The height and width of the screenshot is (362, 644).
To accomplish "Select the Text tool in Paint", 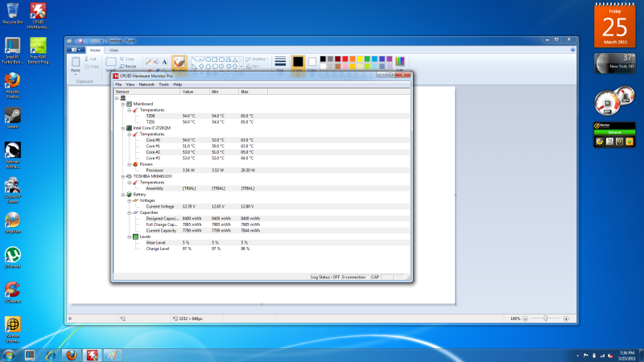I will pos(164,62).
